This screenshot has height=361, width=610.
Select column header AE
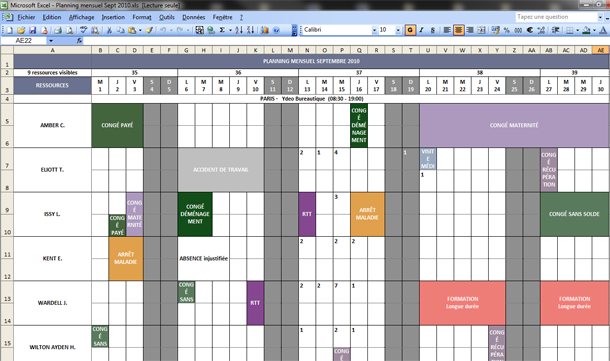pos(601,50)
